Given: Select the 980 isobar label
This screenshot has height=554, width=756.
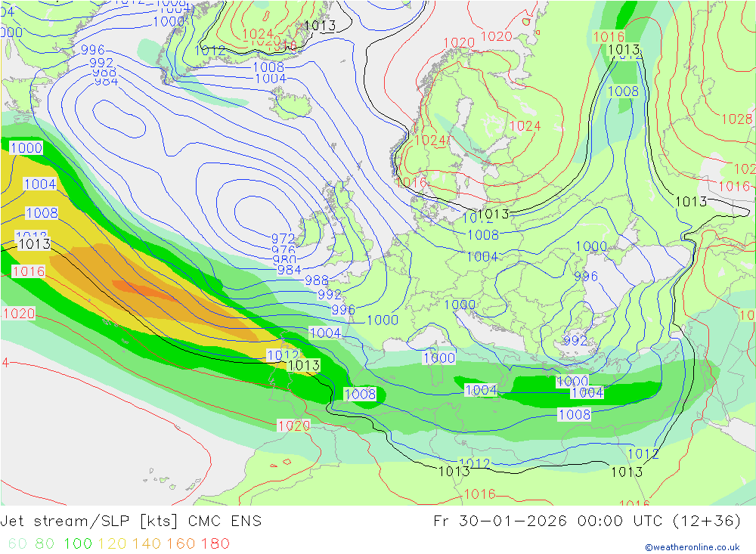Looking at the screenshot, I should 284,259.
